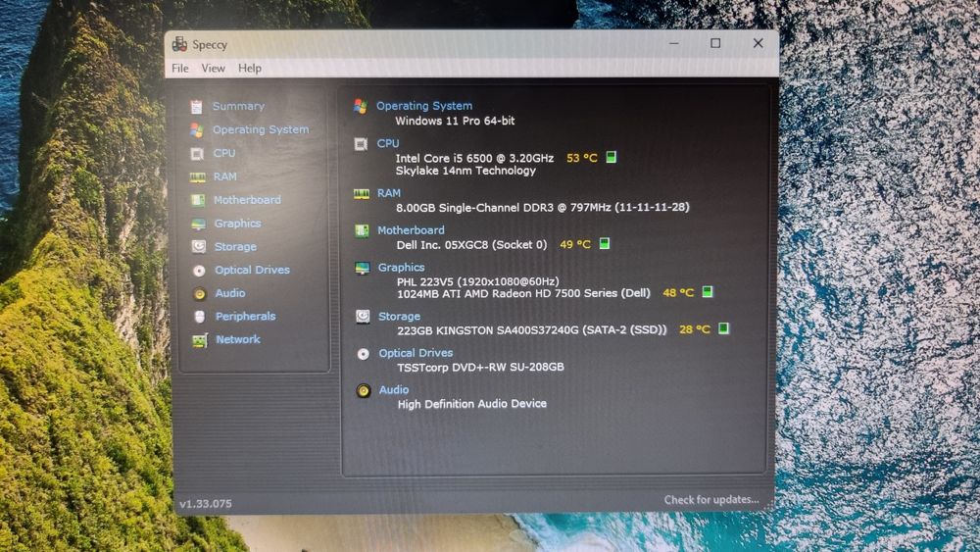The image size is (980, 552).
Task: Go to Motherboard section in sidebar
Action: pyautogui.click(x=247, y=200)
